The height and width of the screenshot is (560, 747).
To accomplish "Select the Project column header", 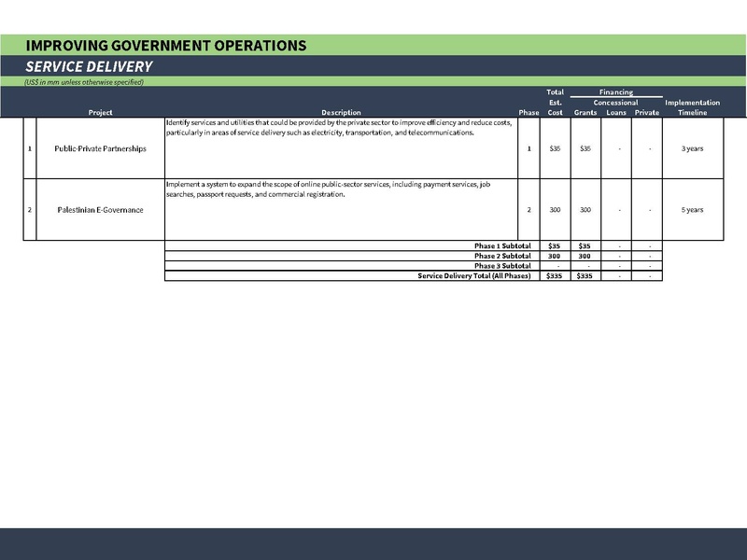I will point(101,113).
